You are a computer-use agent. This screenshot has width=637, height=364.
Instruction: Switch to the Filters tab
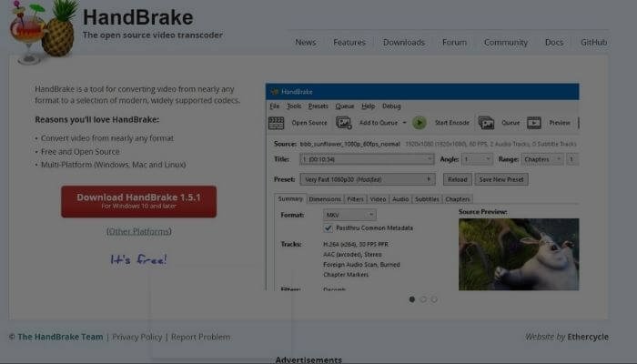[355, 199]
